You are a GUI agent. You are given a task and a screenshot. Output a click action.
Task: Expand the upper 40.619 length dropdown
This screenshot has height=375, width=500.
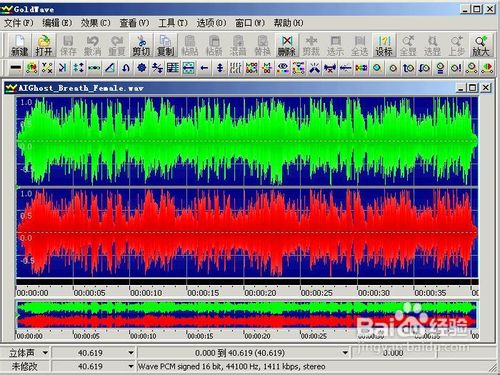(131, 353)
